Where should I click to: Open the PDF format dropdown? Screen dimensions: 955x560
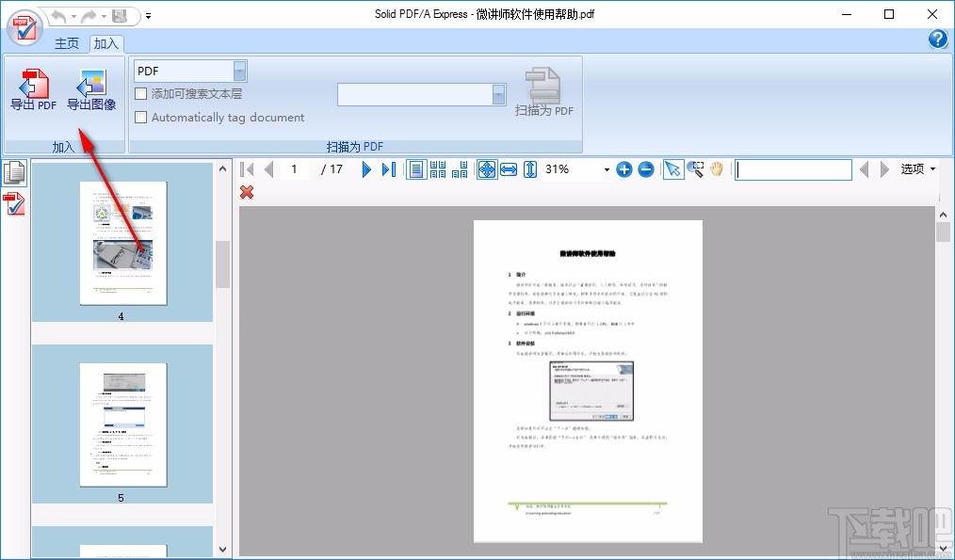[240, 72]
